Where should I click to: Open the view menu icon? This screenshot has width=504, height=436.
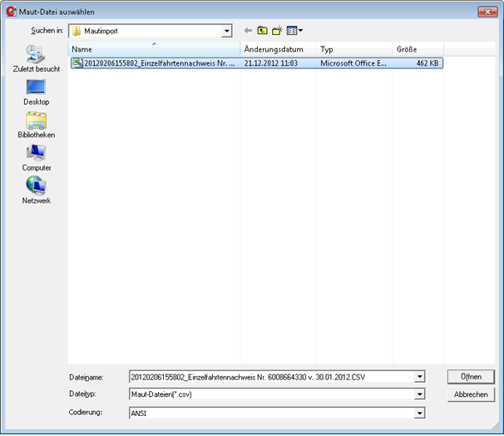294,31
